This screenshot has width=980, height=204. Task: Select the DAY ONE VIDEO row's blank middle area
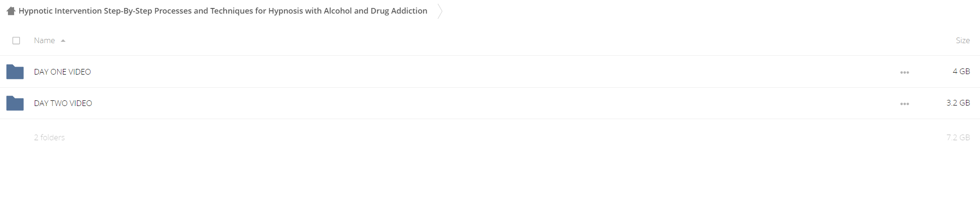coord(493,72)
